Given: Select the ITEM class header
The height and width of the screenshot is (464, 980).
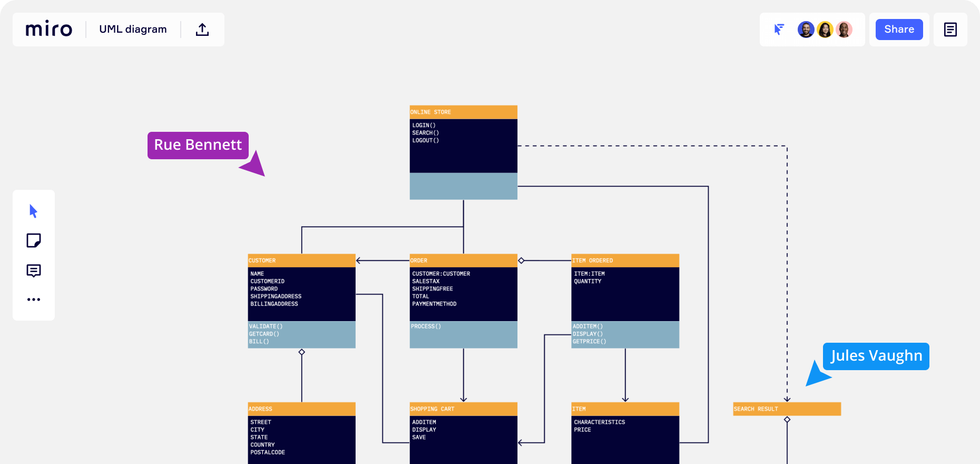Looking at the screenshot, I should 625,409.
